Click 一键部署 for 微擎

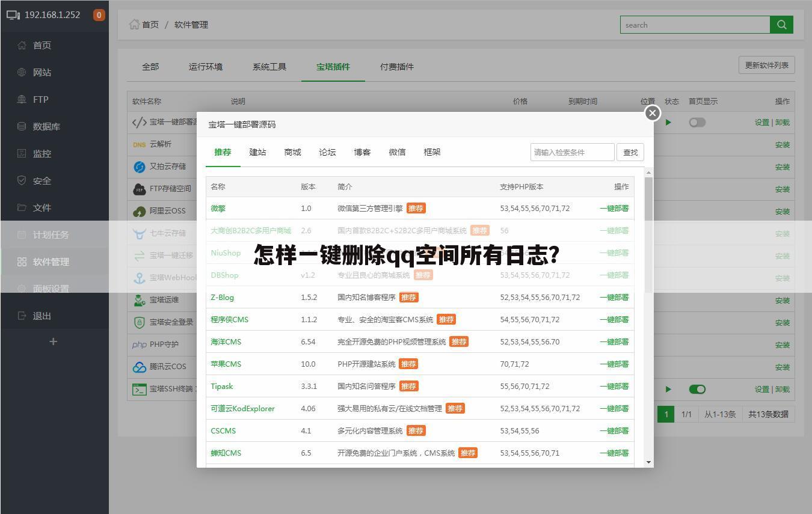pos(614,209)
